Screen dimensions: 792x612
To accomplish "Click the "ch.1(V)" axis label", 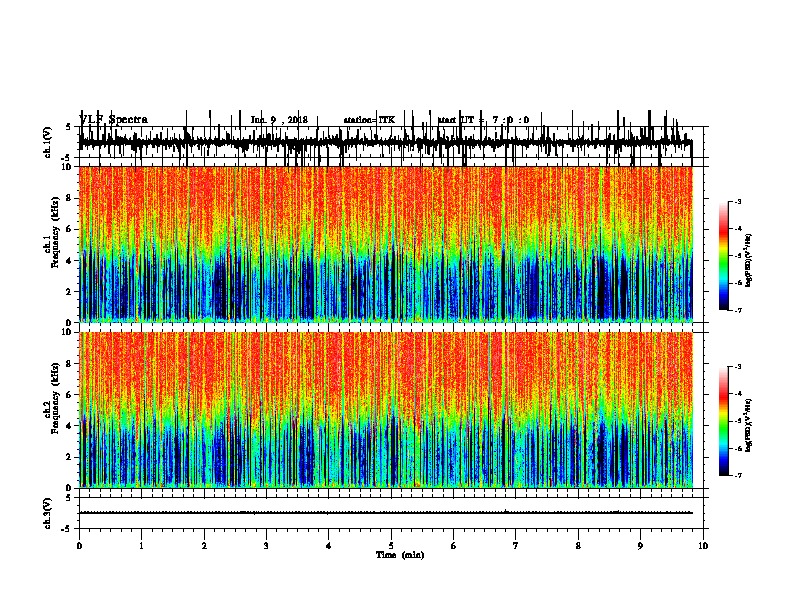I will (x=48, y=142).
